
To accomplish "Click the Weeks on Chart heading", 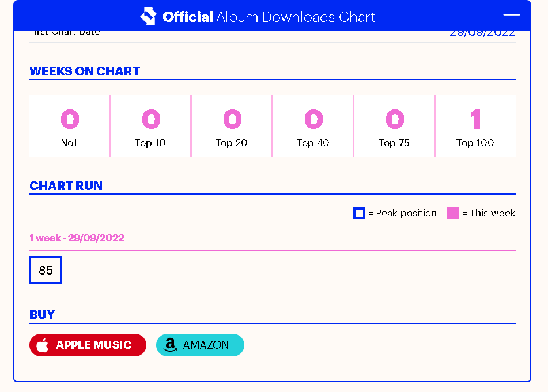I will point(85,71).
